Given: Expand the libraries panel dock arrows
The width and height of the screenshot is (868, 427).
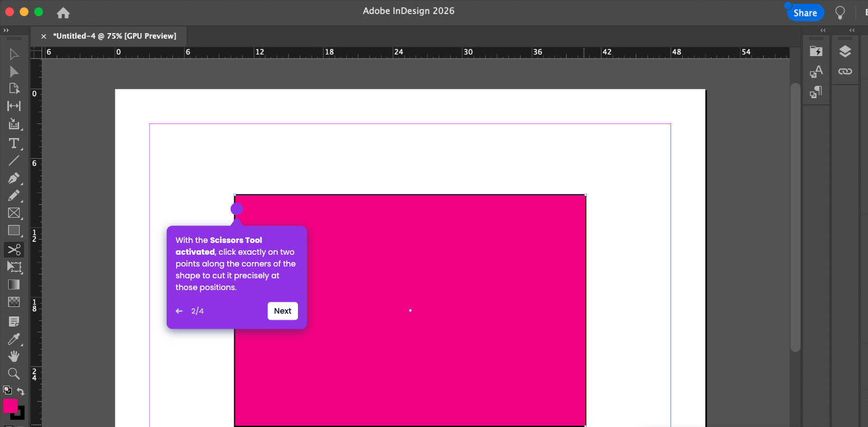Looking at the screenshot, I should pyautogui.click(x=823, y=30).
